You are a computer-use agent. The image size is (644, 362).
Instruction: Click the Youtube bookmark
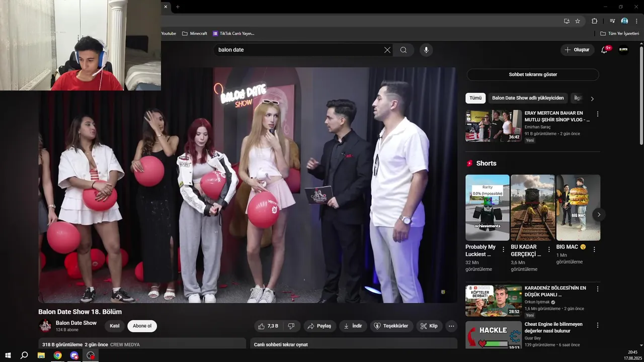(169, 34)
